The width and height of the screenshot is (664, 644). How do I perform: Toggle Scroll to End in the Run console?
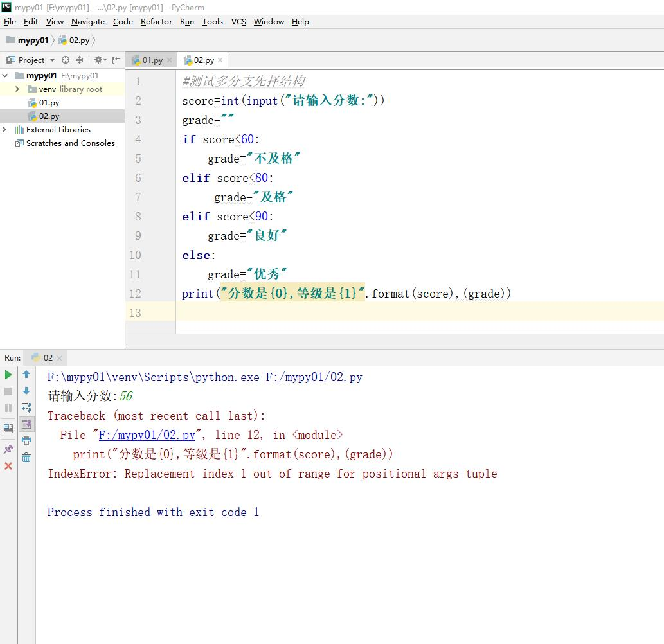(x=26, y=424)
